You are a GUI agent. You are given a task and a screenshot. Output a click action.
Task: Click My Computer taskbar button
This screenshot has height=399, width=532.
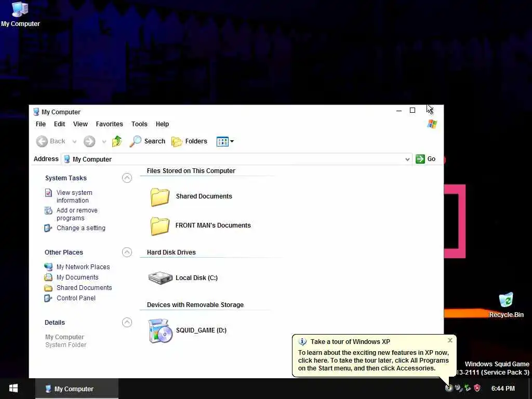coord(77,389)
